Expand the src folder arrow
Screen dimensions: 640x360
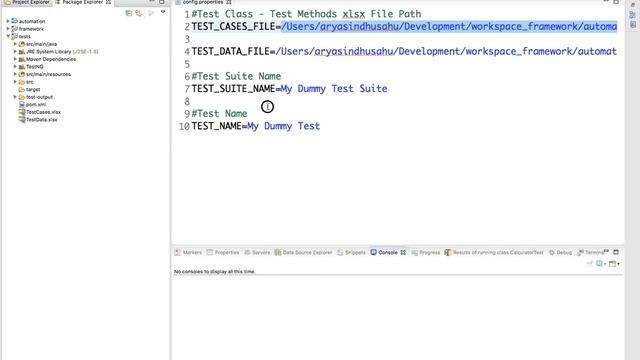(x=15, y=82)
